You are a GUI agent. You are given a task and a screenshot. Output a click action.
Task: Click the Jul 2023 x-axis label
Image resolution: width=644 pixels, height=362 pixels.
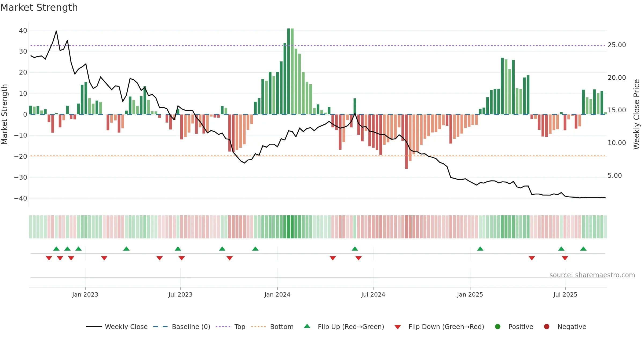coord(180,294)
